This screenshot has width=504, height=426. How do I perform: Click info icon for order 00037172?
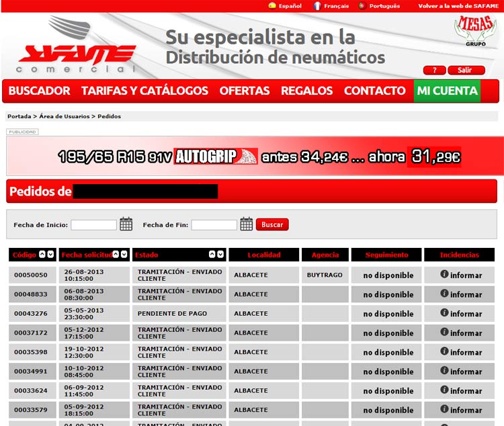tap(444, 332)
